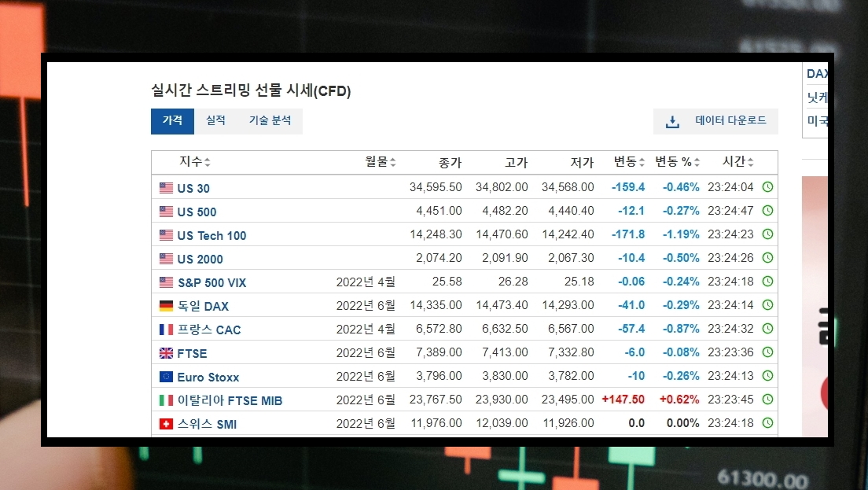Click the flag icon beside US 2000
The image size is (868, 490).
pyautogui.click(x=166, y=258)
